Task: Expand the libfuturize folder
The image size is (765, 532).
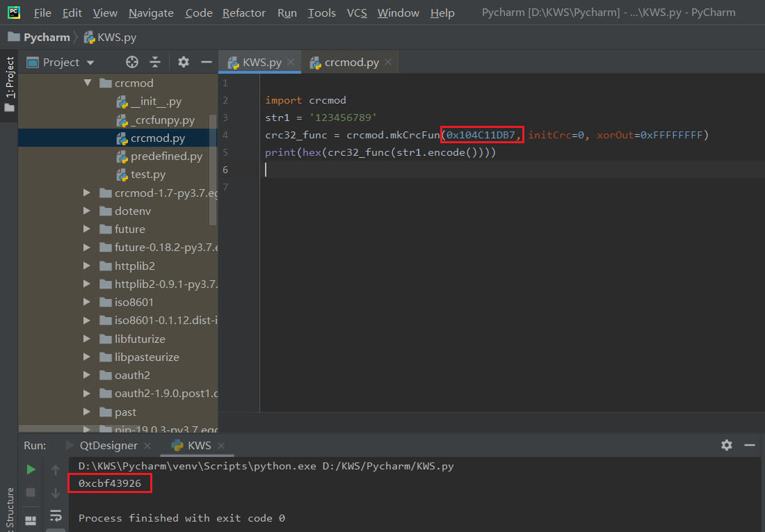Action: click(x=87, y=339)
